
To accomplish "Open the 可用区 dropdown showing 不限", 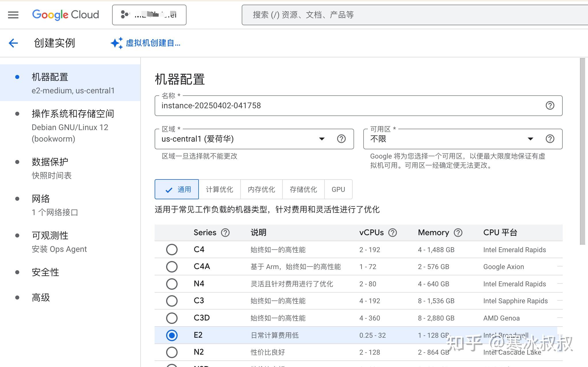I will (x=530, y=139).
